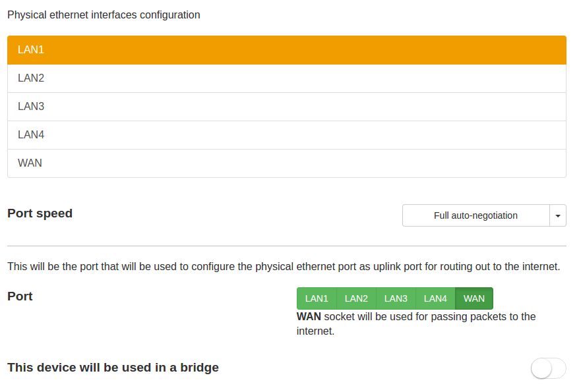The width and height of the screenshot is (581, 392).
Task: Select LAN1 in the interfaces list
Action: coord(286,50)
